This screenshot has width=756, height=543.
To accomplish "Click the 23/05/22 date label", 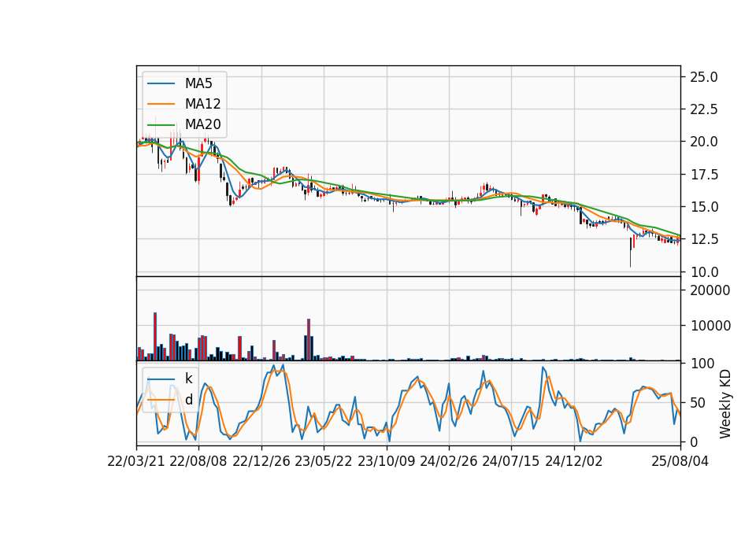I will pyautogui.click(x=324, y=462).
